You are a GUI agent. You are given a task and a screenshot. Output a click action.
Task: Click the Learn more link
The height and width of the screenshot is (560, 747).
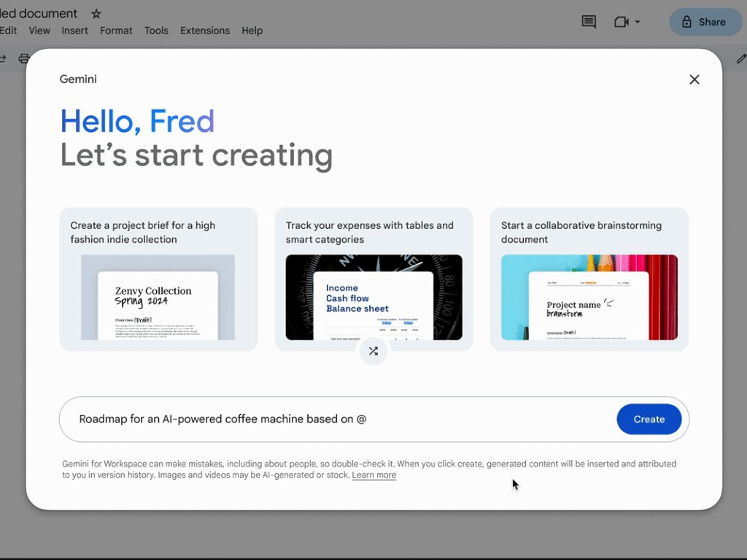[374, 475]
